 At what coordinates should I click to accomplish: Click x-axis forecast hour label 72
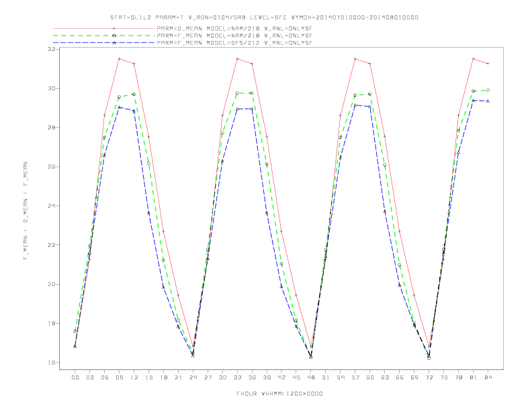(429, 377)
